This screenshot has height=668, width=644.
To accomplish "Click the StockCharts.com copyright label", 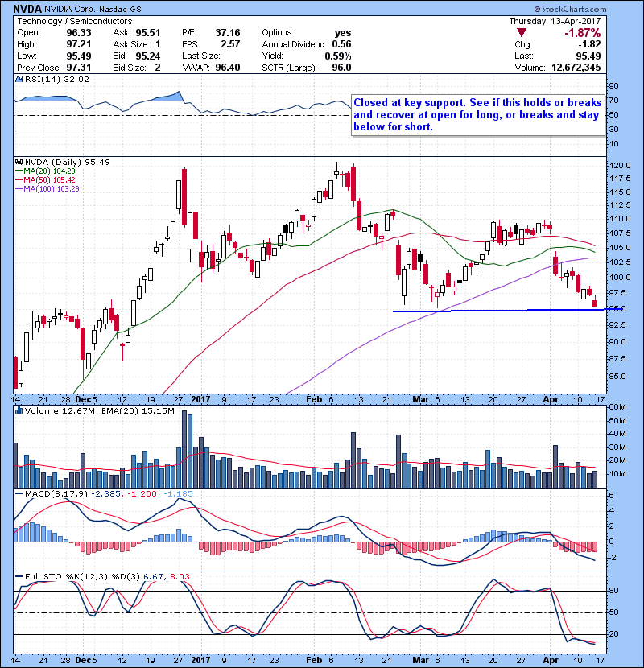I will [570, 9].
